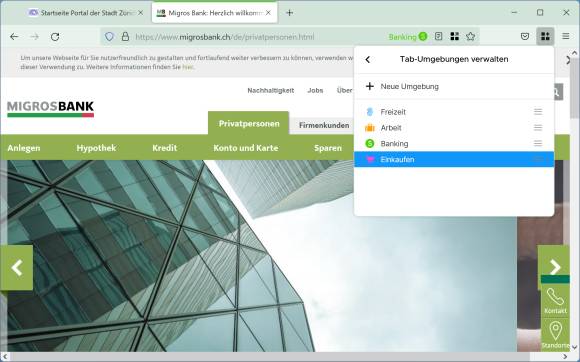Go back in Tab-Umgebungen verwalten panel
The width and height of the screenshot is (580, 362).
368,59
